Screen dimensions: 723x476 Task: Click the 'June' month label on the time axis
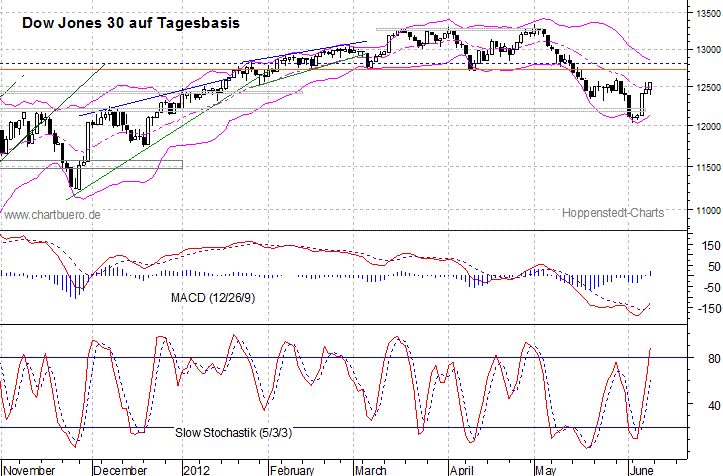pyautogui.click(x=642, y=470)
